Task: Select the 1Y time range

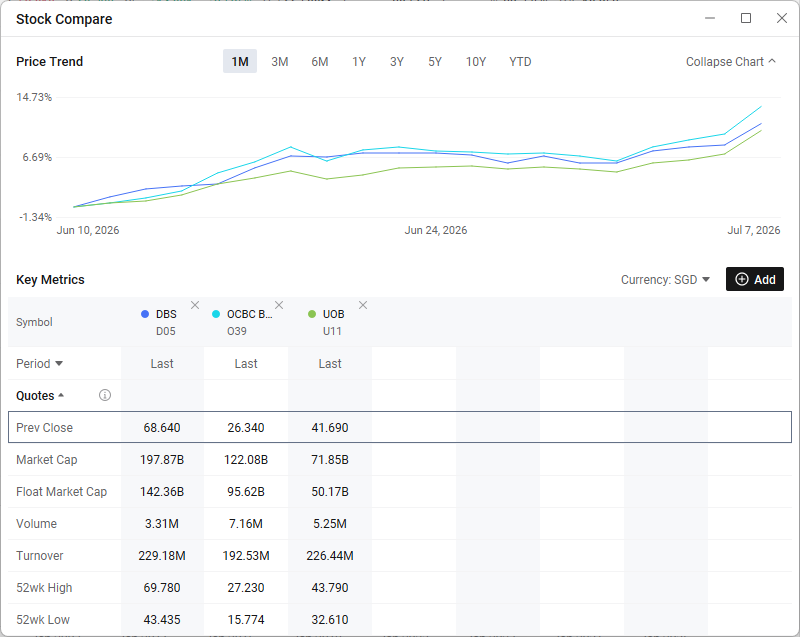Action: 359,62
